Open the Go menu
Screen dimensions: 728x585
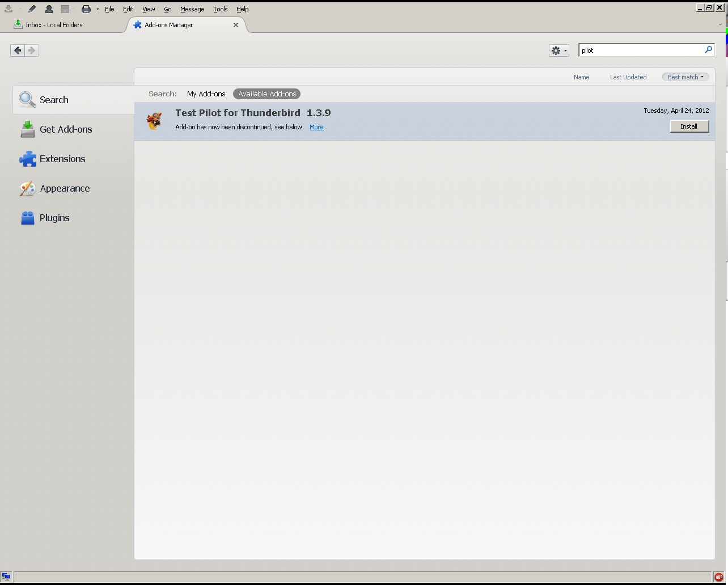[168, 9]
